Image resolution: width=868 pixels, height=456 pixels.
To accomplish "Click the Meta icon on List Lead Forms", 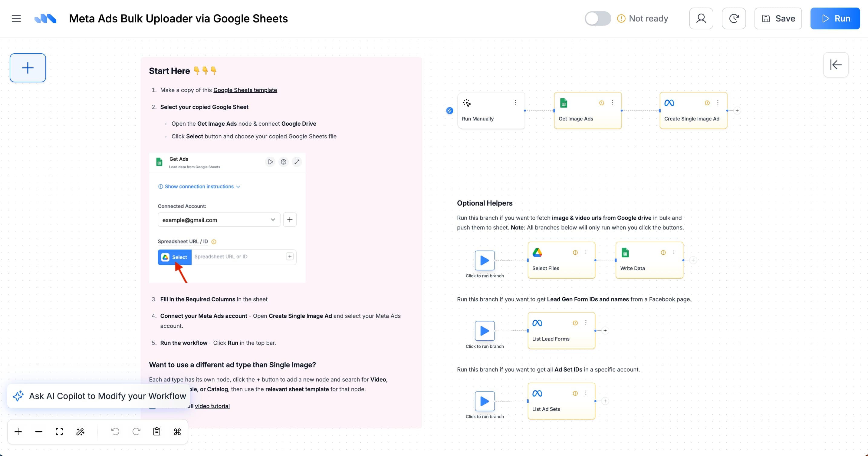I will pyautogui.click(x=537, y=323).
